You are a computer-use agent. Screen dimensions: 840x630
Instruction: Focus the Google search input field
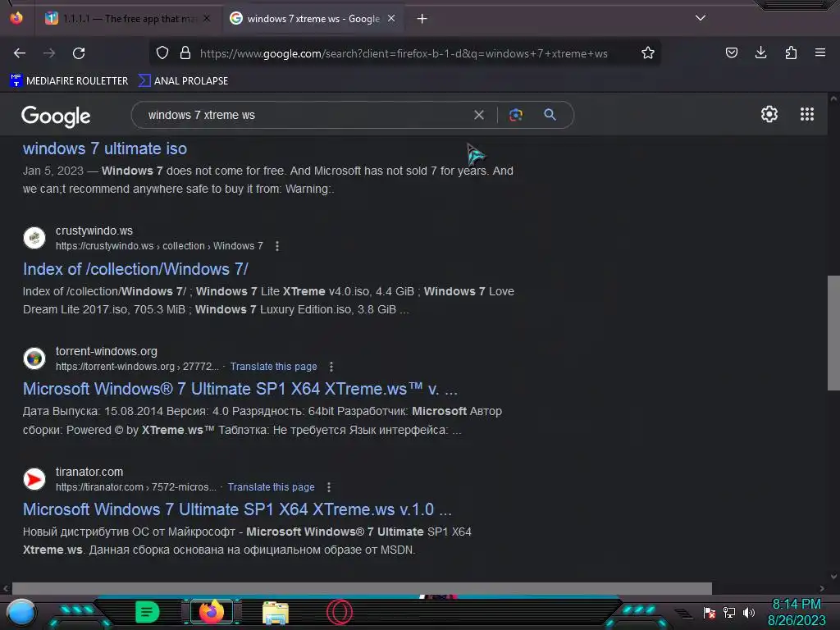tap(305, 115)
